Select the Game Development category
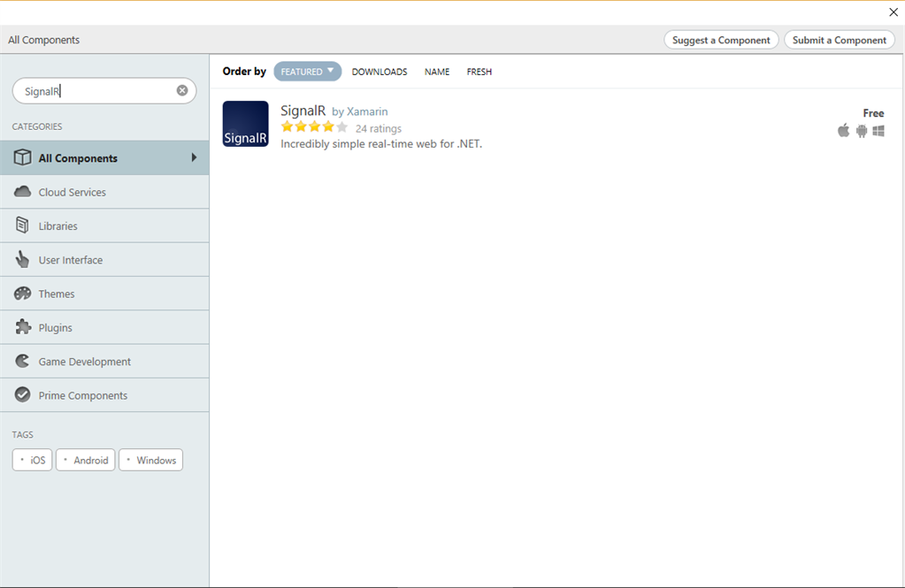Screen dimensions: 905x588 pos(104,362)
